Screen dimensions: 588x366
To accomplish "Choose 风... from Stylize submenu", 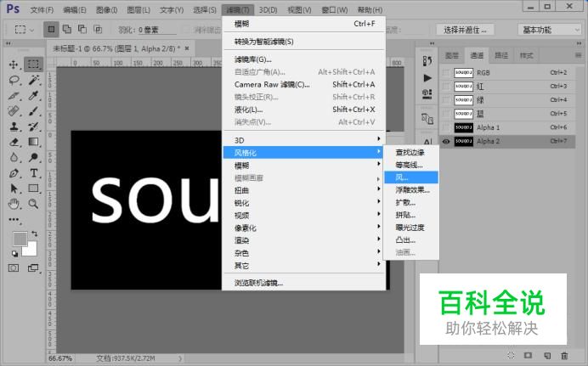I will coord(411,177).
